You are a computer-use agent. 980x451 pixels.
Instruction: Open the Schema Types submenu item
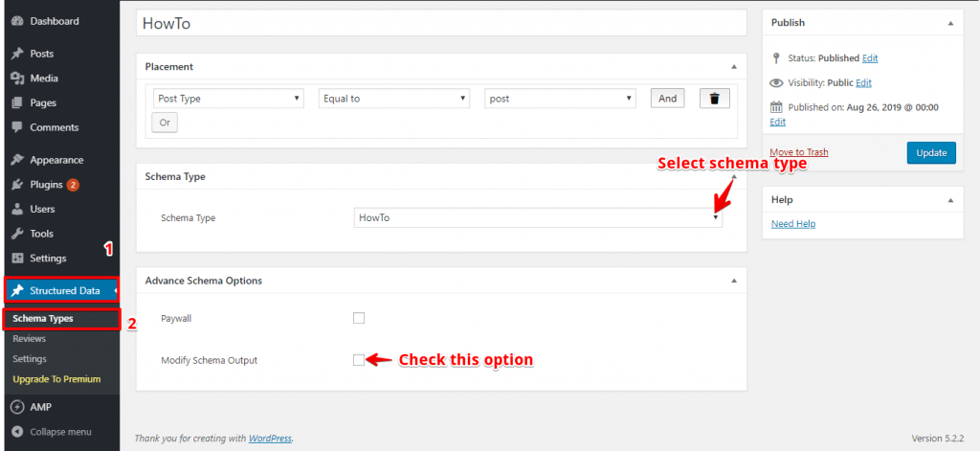click(x=43, y=319)
